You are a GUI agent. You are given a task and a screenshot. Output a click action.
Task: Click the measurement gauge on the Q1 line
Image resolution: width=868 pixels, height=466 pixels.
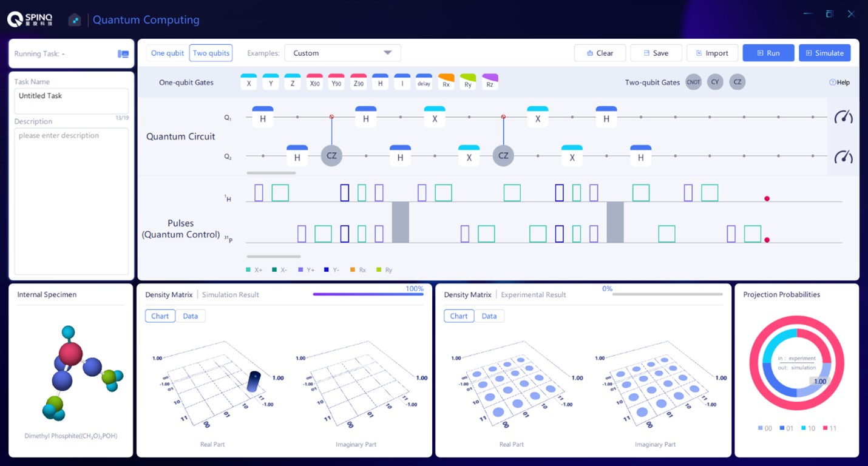[x=844, y=117]
